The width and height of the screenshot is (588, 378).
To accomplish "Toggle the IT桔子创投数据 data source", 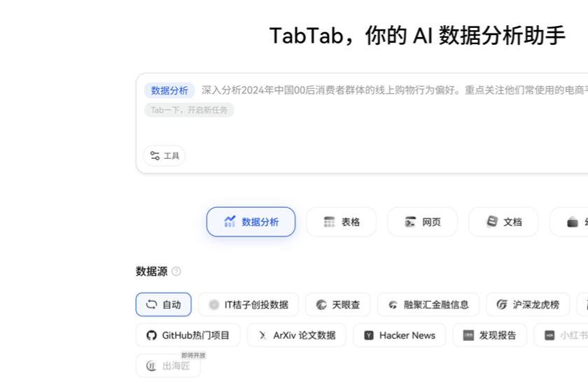I will 248,304.
